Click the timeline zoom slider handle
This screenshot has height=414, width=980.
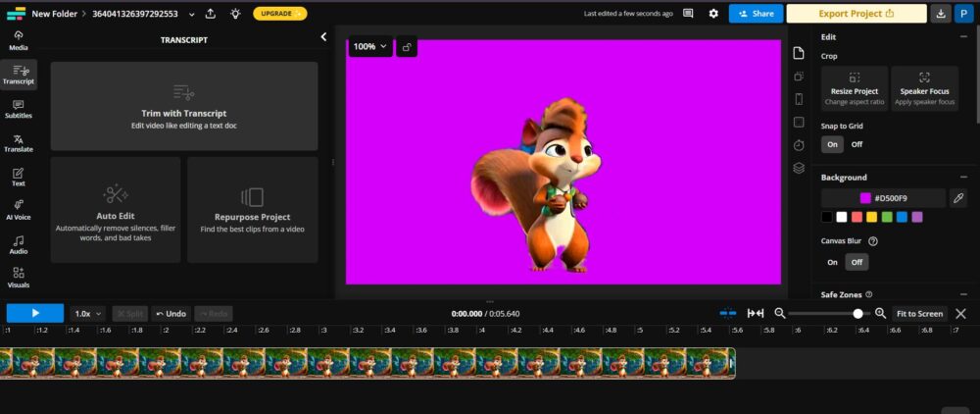click(858, 313)
